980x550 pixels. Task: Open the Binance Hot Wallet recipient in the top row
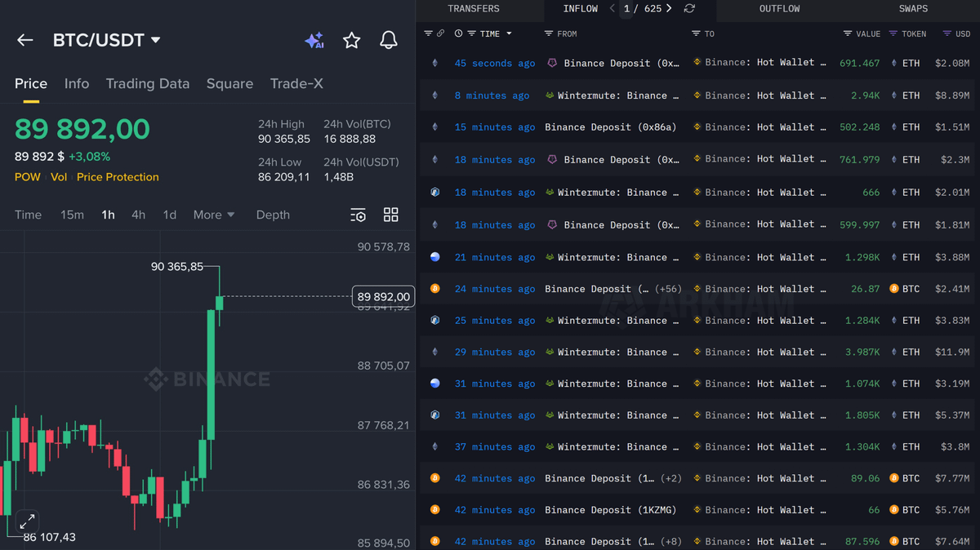point(759,63)
